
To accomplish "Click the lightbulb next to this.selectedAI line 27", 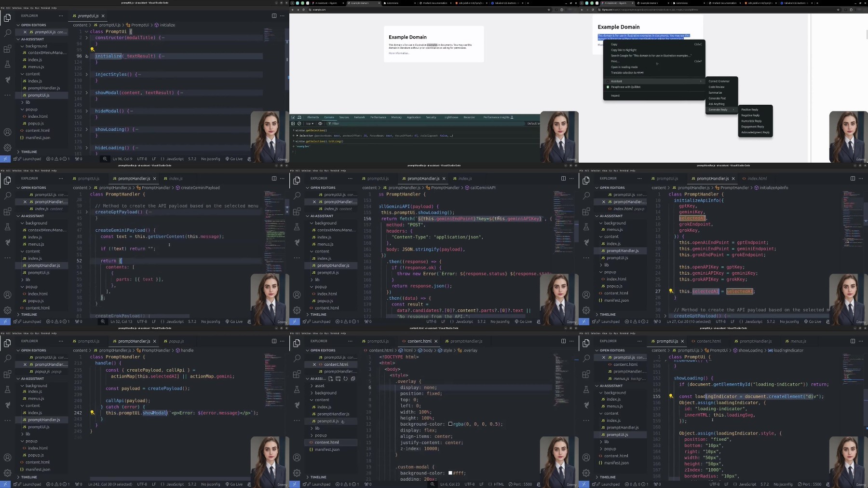I will click(x=671, y=291).
